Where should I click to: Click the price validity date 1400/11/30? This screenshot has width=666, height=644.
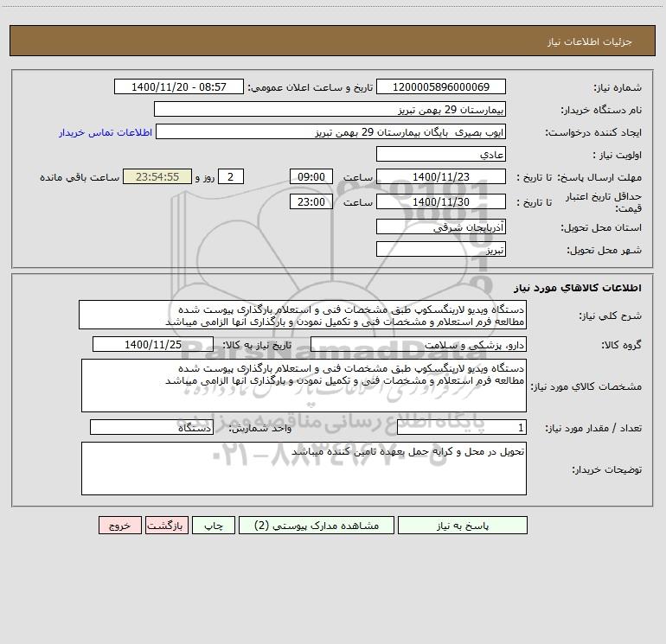441,201
